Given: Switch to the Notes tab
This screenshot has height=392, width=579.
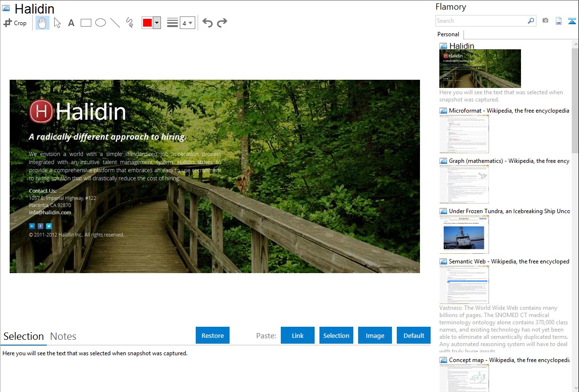Looking at the screenshot, I should [x=63, y=336].
